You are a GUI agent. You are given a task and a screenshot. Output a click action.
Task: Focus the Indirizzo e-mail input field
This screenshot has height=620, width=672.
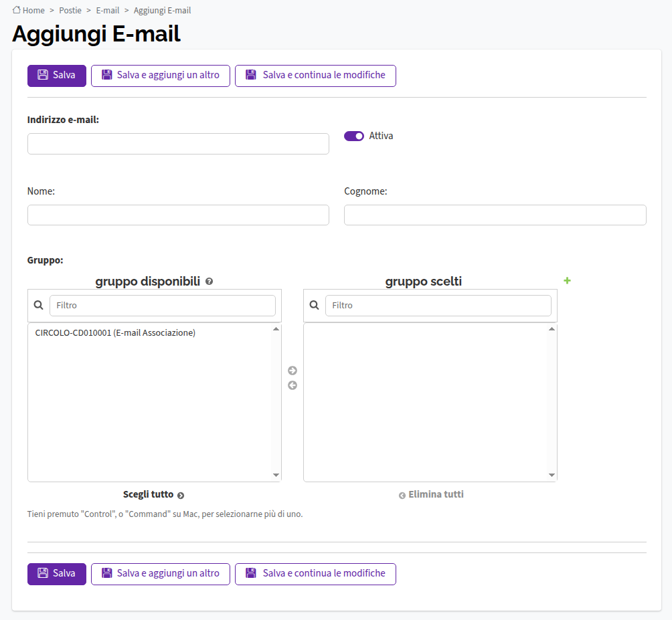(x=178, y=143)
